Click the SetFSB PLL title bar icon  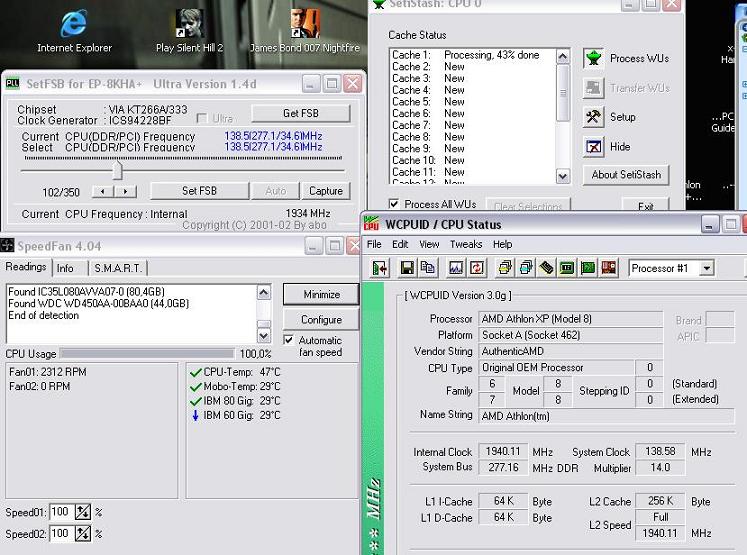click(x=12, y=84)
